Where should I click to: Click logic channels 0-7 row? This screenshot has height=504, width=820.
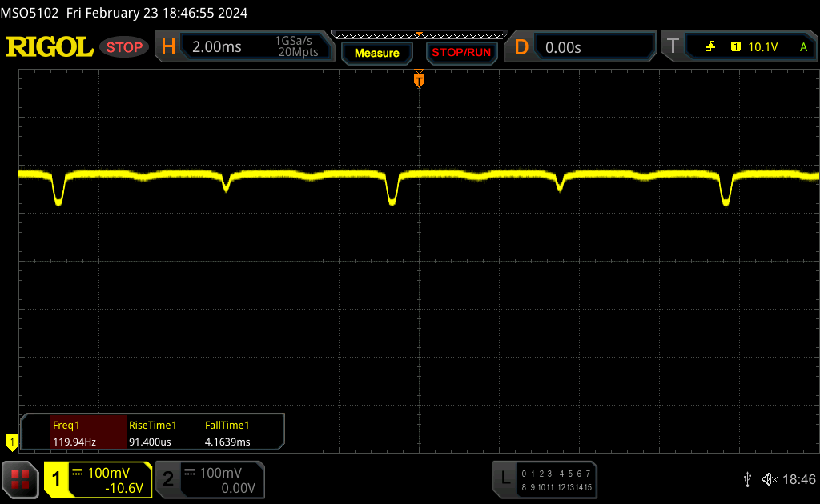[556, 474]
